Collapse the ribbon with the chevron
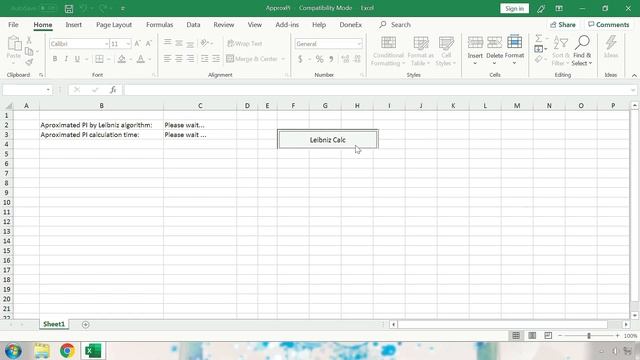The image size is (640, 360). pyautogui.click(x=634, y=76)
